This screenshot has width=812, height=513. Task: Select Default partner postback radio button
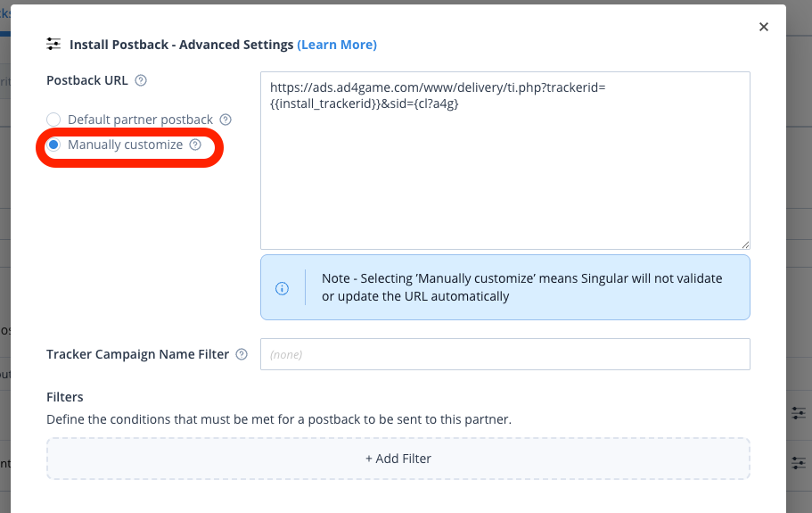[x=53, y=120]
